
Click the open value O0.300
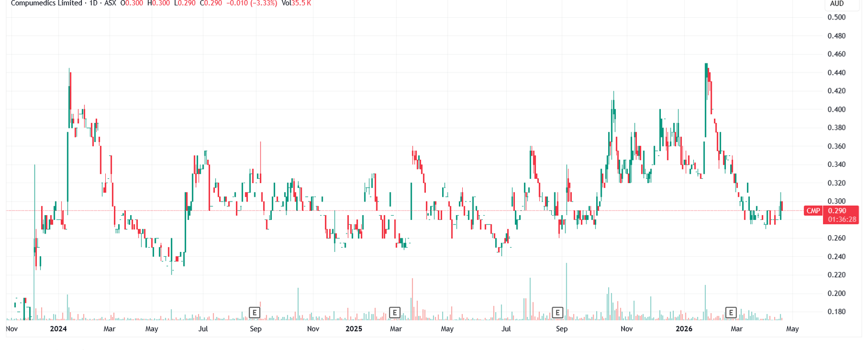click(x=132, y=3)
